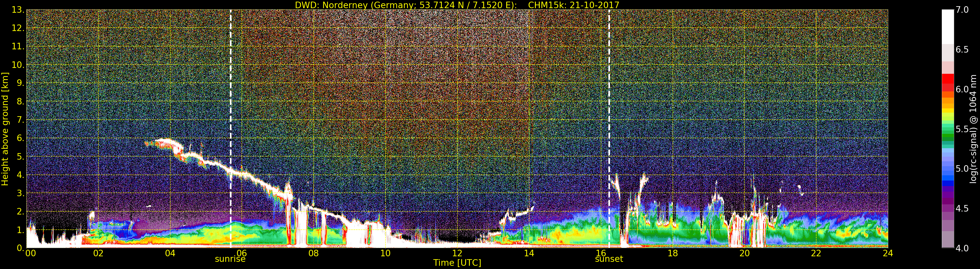Click the height tick label '10.'
The height and width of the screenshot is (269, 980).
click(x=18, y=65)
